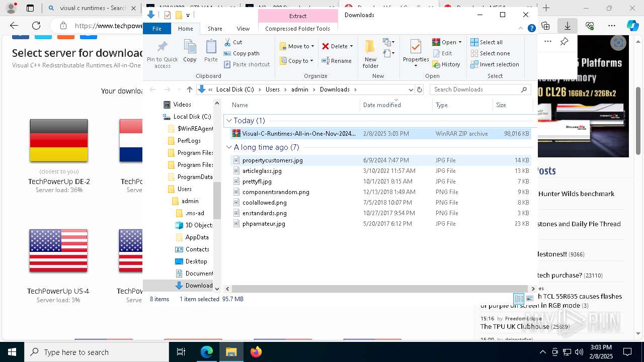Image resolution: width=644 pixels, height=362 pixels.
Task: Click Edit in the Open group
Action: tap(442, 53)
